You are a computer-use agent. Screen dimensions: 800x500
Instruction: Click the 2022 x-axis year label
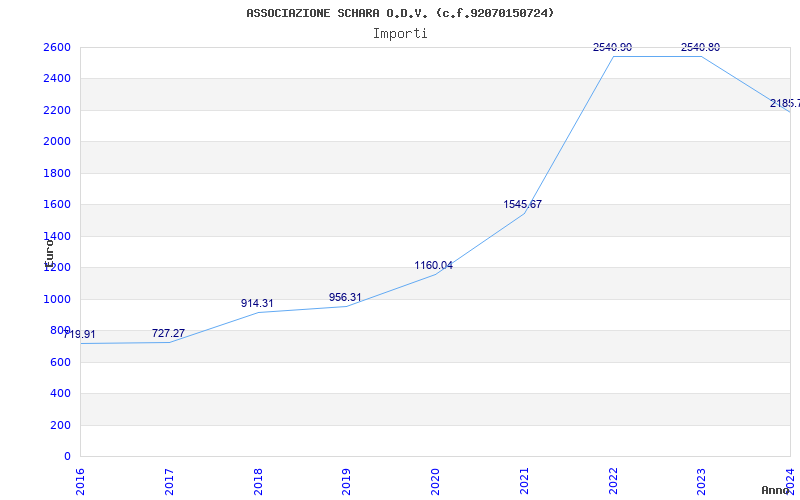pyautogui.click(x=613, y=482)
